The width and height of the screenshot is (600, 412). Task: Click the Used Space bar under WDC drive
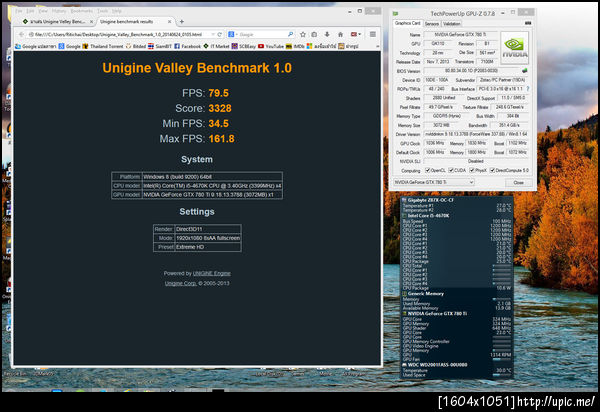(502, 375)
